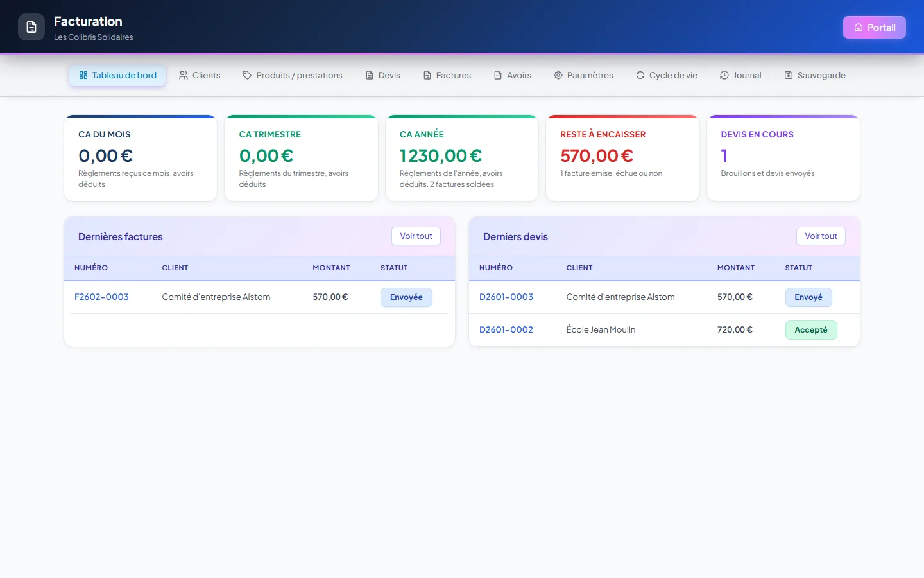924x578 pixels.
Task: Open the Portail button
Action: [x=875, y=28]
